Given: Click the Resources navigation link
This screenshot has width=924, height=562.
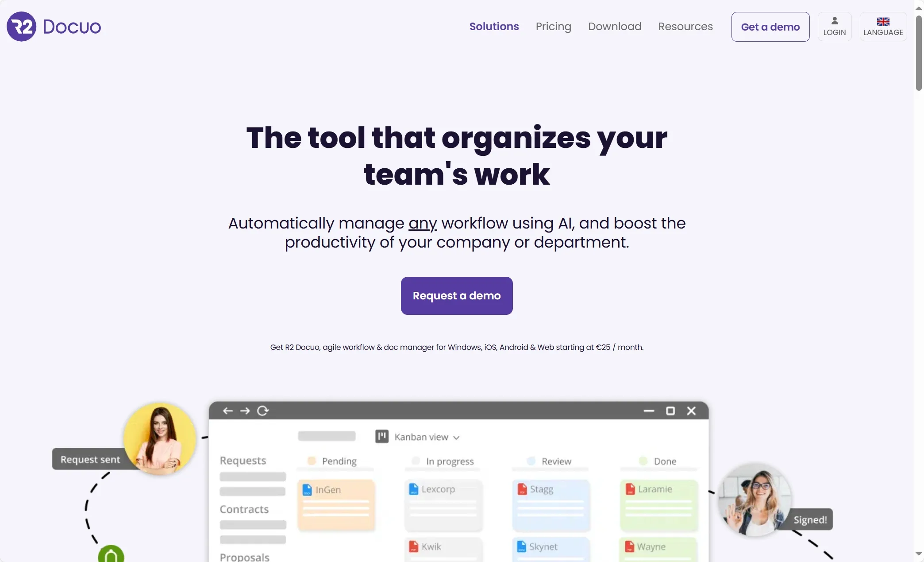Looking at the screenshot, I should point(686,27).
